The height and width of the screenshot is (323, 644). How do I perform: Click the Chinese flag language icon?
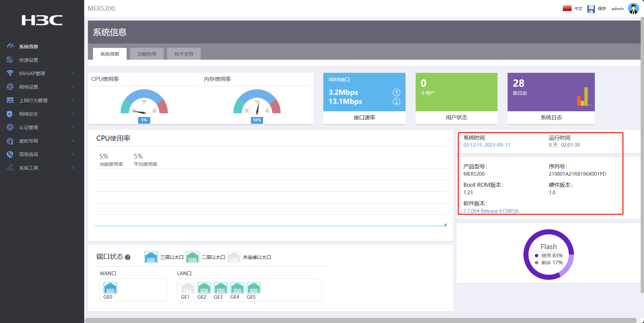click(567, 8)
